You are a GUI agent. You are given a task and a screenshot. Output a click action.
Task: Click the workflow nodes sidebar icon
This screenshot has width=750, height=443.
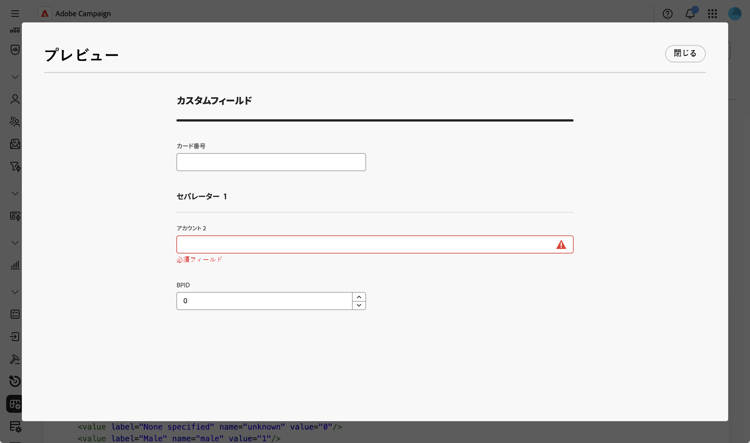point(15,30)
